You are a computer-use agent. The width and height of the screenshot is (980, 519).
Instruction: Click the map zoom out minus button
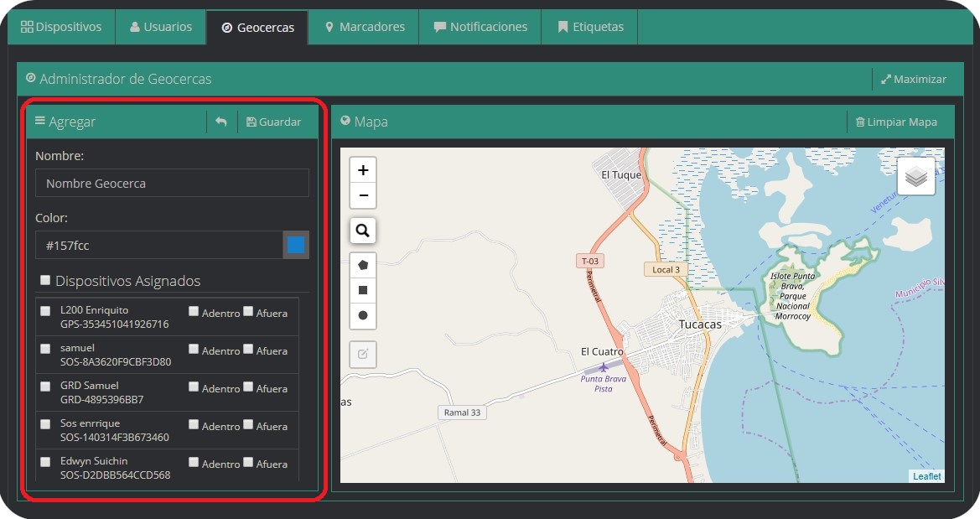362,195
